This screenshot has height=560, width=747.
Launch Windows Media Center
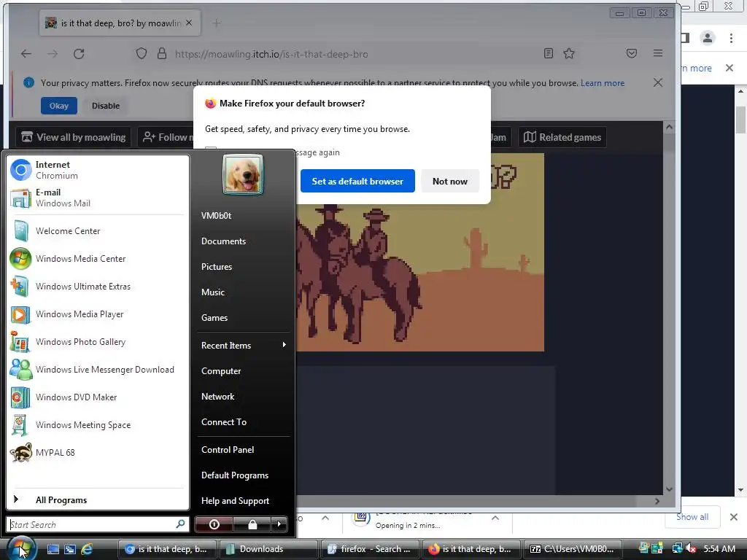(x=98, y=259)
